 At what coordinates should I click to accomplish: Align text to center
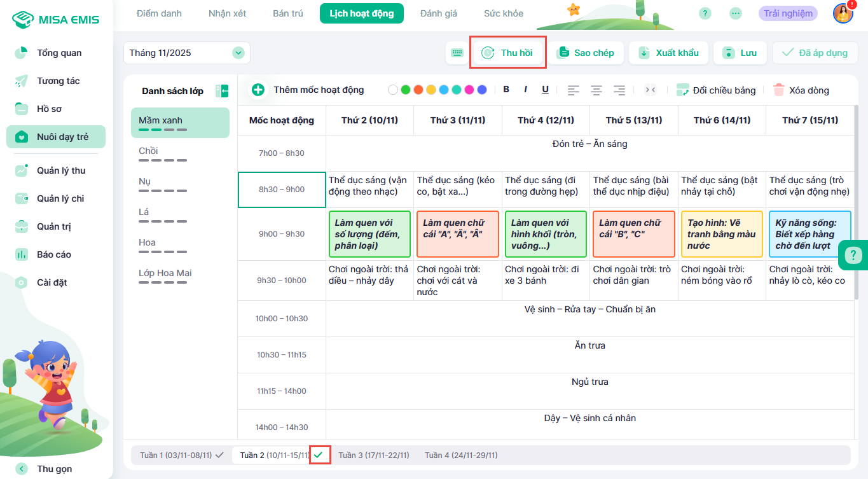pyautogui.click(x=596, y=90)
